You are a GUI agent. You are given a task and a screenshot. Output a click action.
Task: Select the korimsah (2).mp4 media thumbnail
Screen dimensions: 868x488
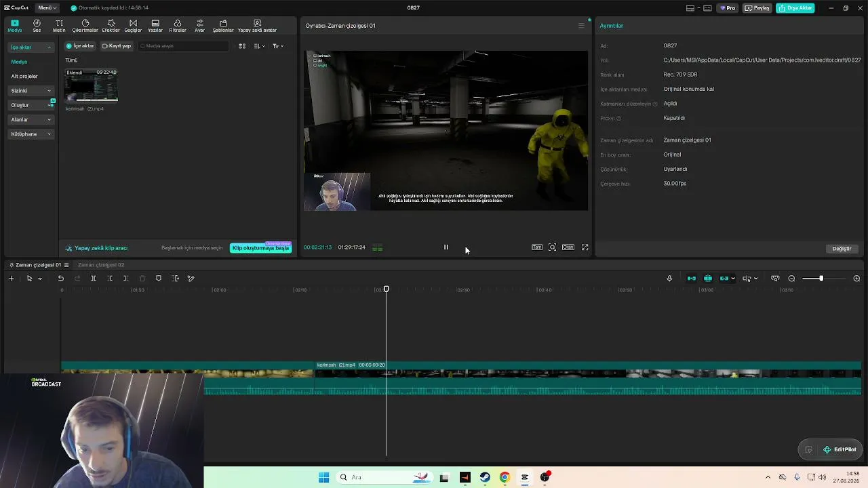(91, 85)
